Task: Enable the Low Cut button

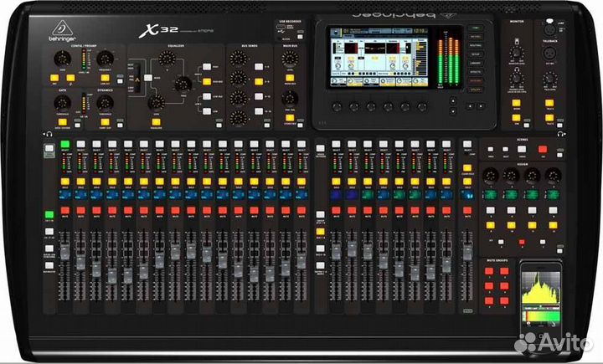Action: tap(105, 78)
